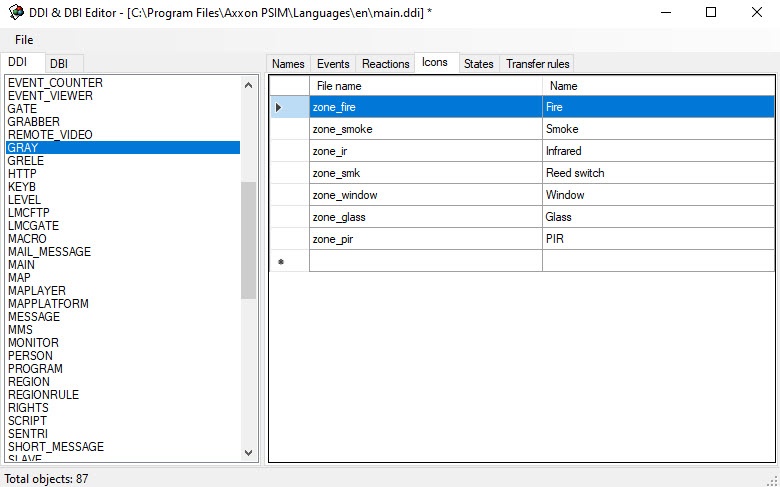
Task: Select KEYB in object list
Action: 123,187
